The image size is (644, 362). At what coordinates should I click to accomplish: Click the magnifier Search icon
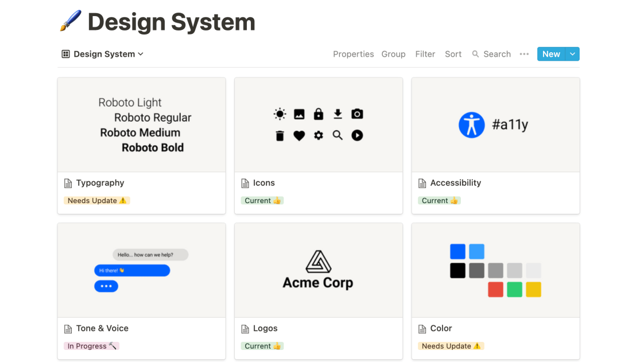tap(475, 54)
